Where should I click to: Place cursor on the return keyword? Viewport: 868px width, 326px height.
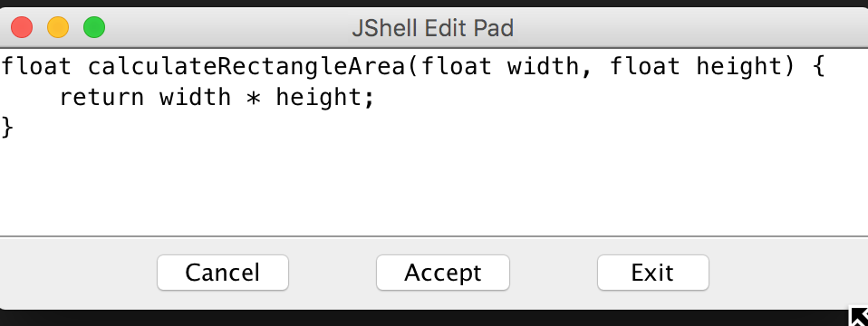[101, 98]
